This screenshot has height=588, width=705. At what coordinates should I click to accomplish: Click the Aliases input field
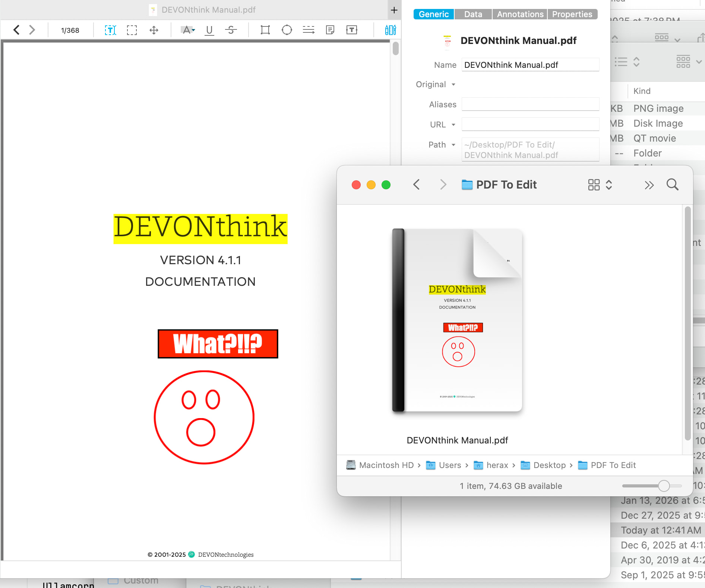pyautogui.click(x=530, y=104)
